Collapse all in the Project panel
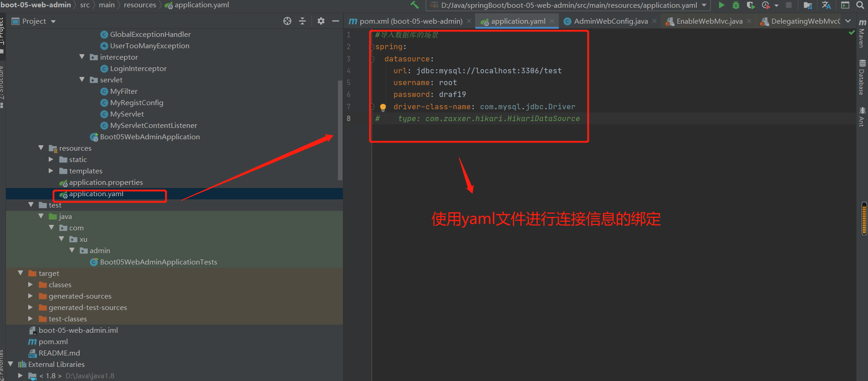This screenshot has height=381, width=868. (302, 21)
